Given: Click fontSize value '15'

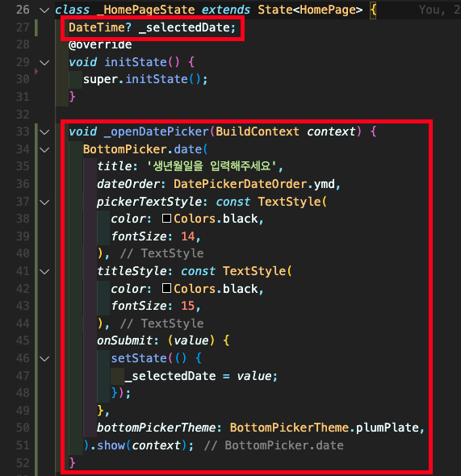Looking at the screenshot, I should tap(187, 306).
